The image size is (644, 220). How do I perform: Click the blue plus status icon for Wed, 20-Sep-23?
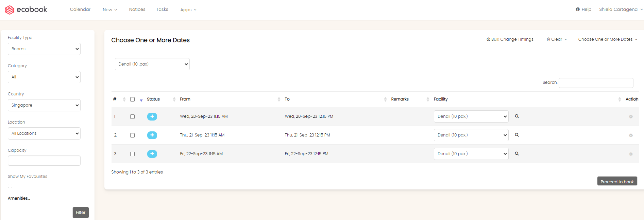pos(152,116)
